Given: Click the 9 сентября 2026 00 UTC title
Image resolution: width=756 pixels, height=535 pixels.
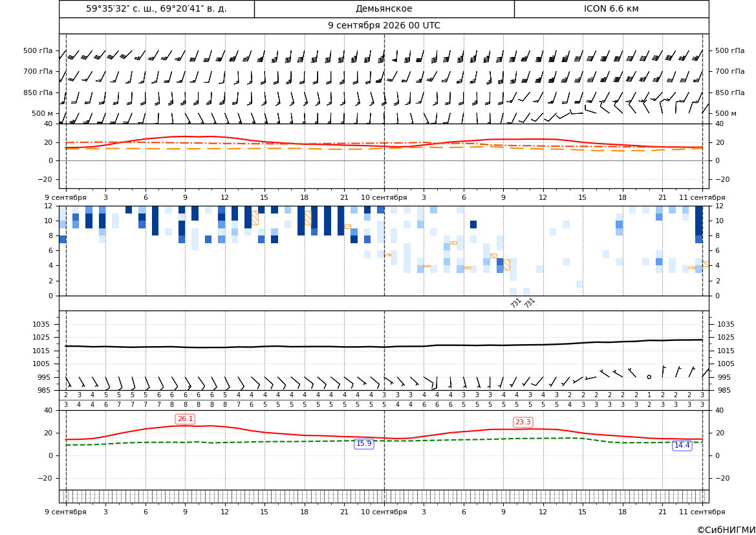Looking at the screenshot, I should coord(383,26).
